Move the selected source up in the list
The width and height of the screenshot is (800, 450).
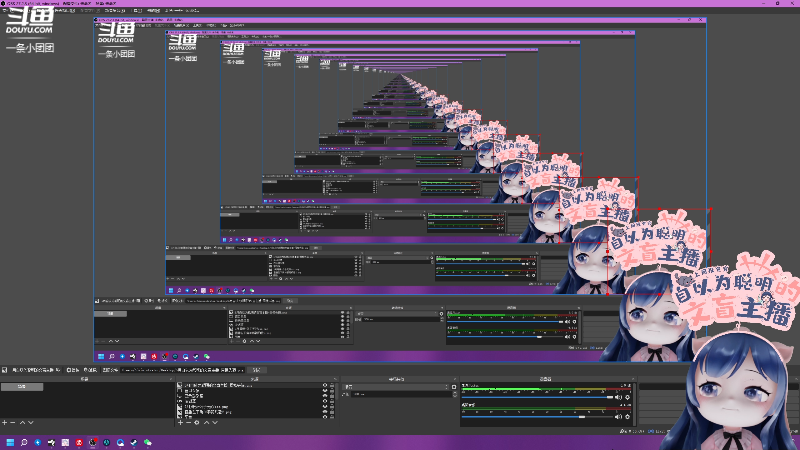207,422
